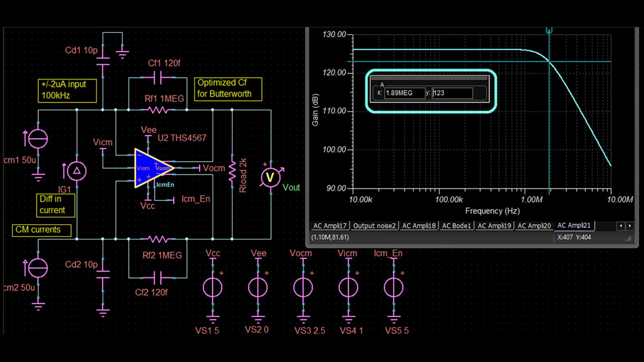The width and height of the screenshot is (644, 362).
Task: Select the VS3 2.5 voltage source
Action: (x=303, y=287)
